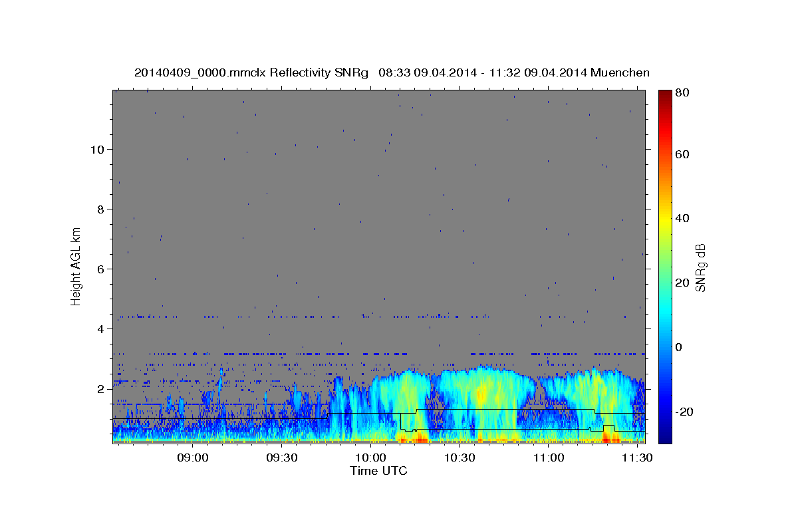Click the yellow region of the colorbar
This screenshot has width=798, height=532.
[x=665, y=219]
